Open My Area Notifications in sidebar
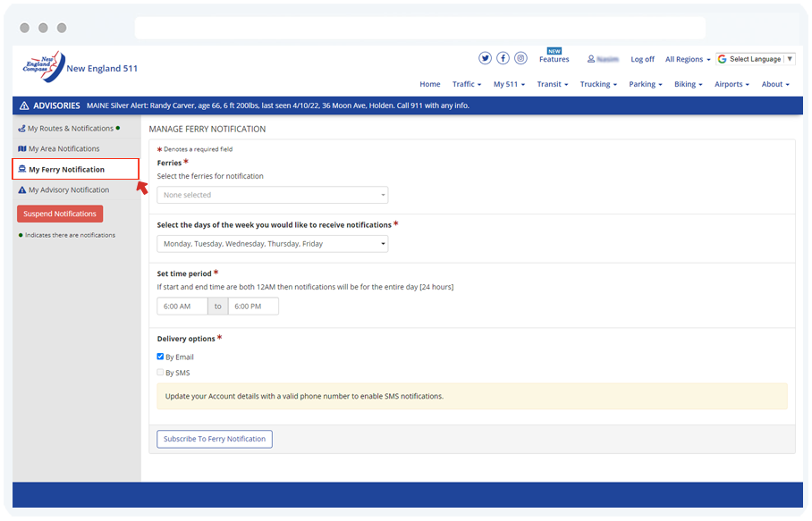 click(63, 149)
